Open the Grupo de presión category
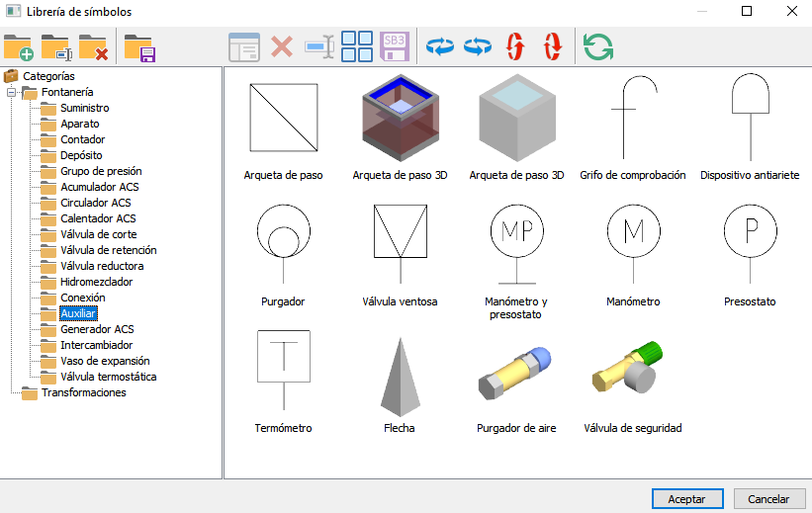Image resolution: width=812 pixels, height=513 pixels. 101,171
